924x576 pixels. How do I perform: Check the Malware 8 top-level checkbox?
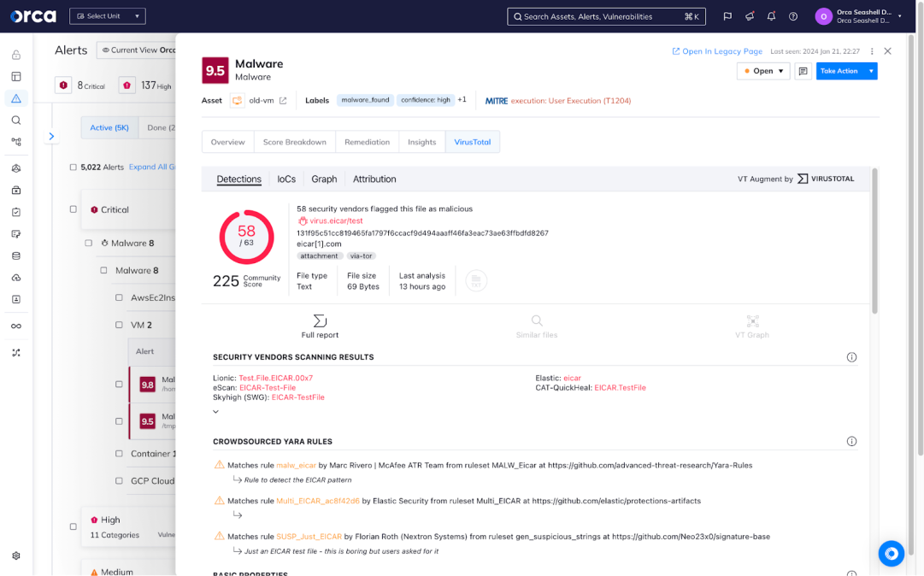88,243
